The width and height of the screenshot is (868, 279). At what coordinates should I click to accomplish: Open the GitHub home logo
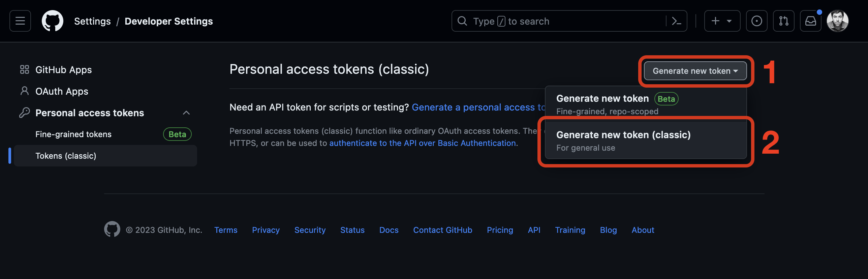(53, 21)
